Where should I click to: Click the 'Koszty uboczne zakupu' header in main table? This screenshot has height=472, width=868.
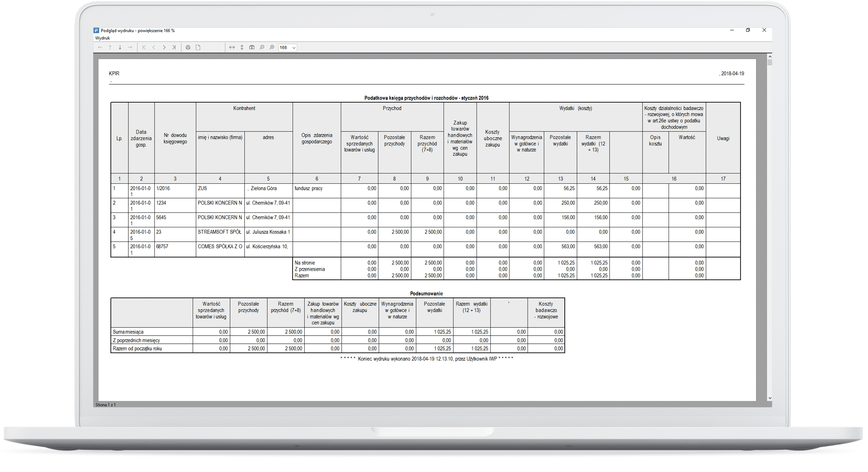click(x=492, y=138)
